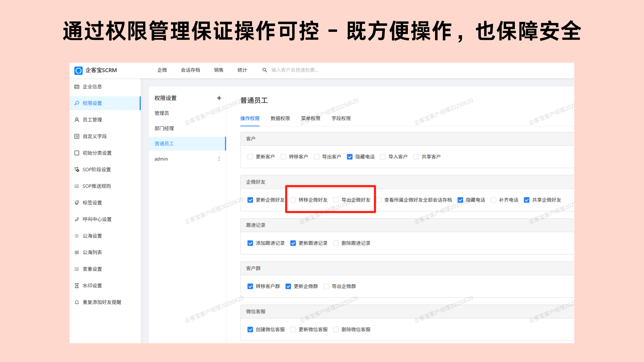This screenshot has height=362, width=644.
Task: Click the customer name search field
Action: (x=294, y=70)
